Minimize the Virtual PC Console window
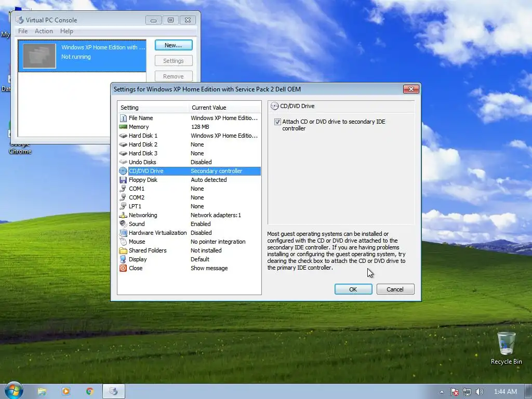Image resolution: width=532 pixels, height=399 pixels. tap(153, 20)
